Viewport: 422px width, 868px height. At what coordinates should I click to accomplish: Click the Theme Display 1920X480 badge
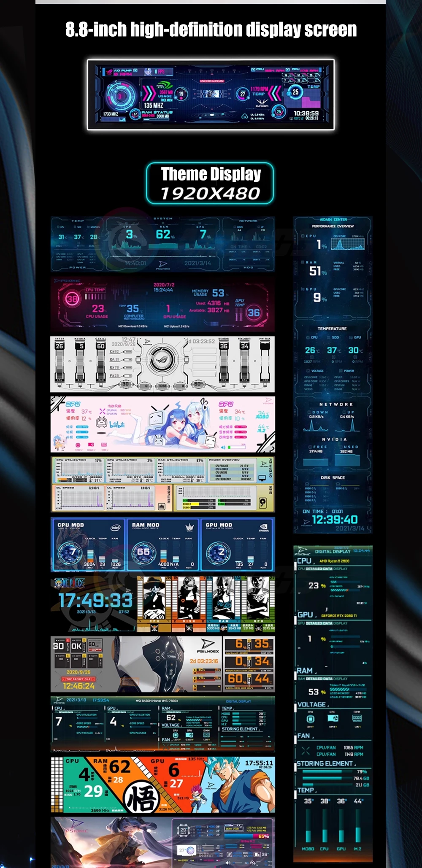(x=210, y=183)
